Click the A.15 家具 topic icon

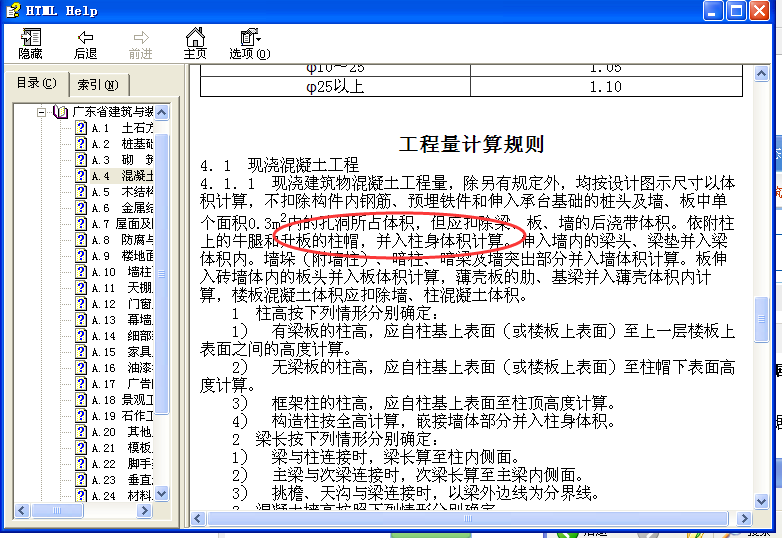(81, 351)
